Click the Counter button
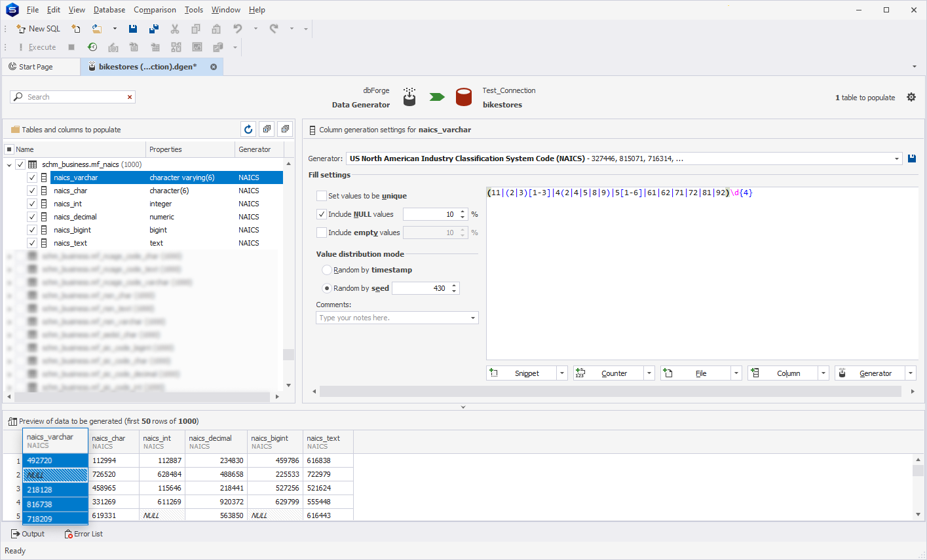Screen dimensions: 927x560 tap(609, 373)
